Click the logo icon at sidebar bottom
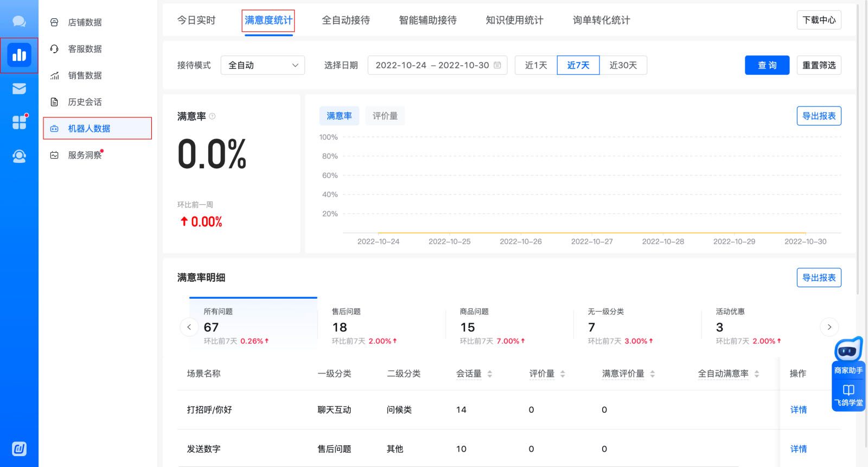 tap(19, 449)
